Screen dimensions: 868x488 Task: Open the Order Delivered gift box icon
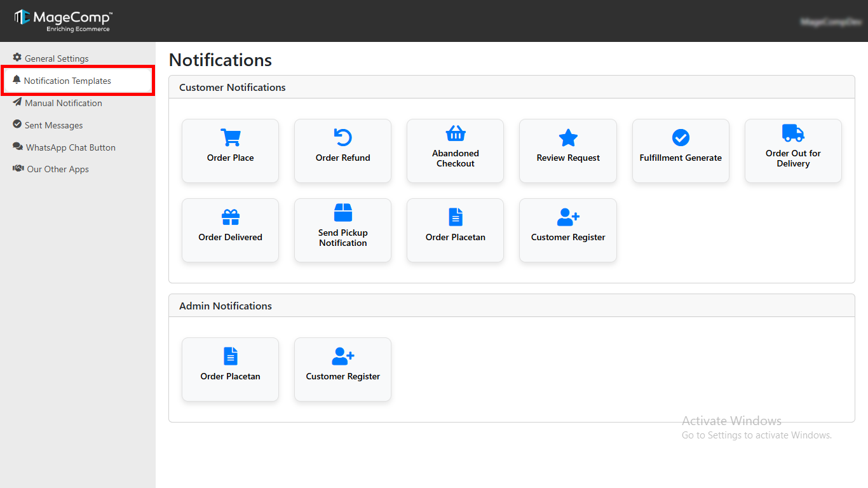[x=230, y=217]
